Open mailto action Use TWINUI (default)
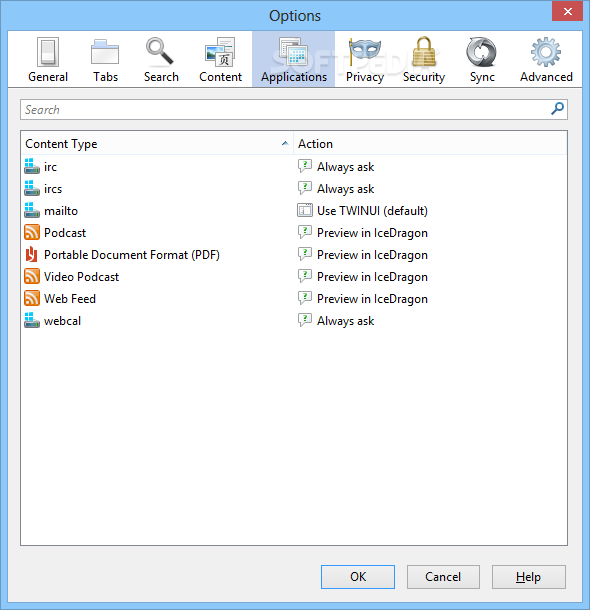Screen dimensions: 590x610 [372, 211]
